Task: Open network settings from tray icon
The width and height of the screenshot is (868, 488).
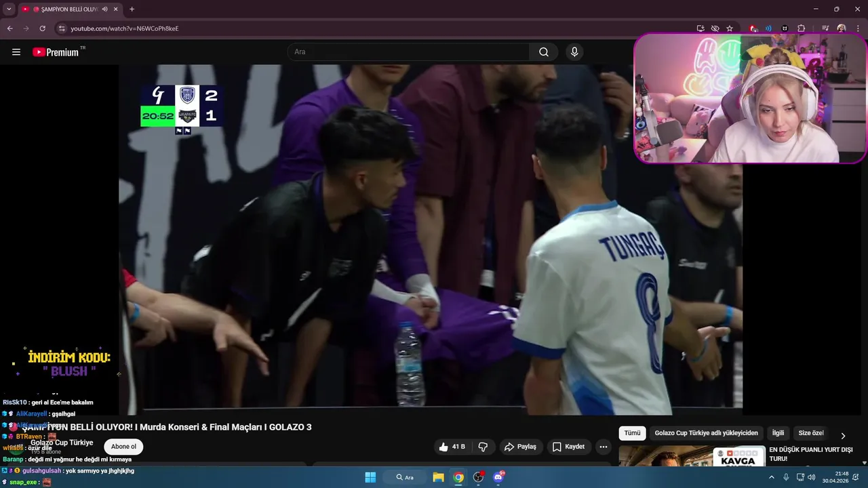Action: point(800,477)
